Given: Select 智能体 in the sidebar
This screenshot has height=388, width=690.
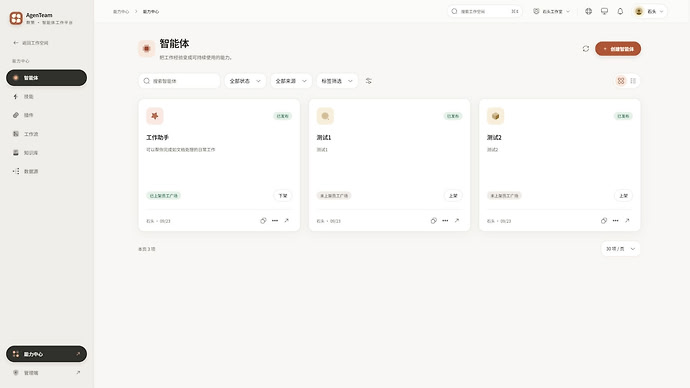Looking at the screenshot, I should click(x=46, y=78).
